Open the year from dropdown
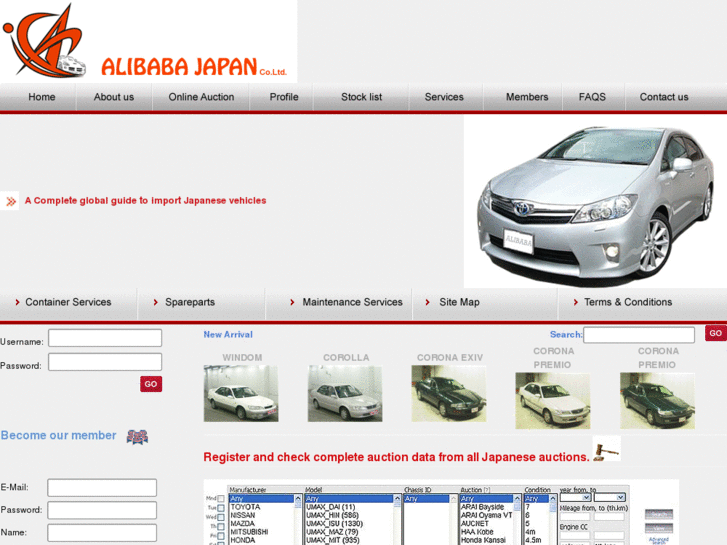The width and height of the screenshot is (727, 545). point(575,497)
